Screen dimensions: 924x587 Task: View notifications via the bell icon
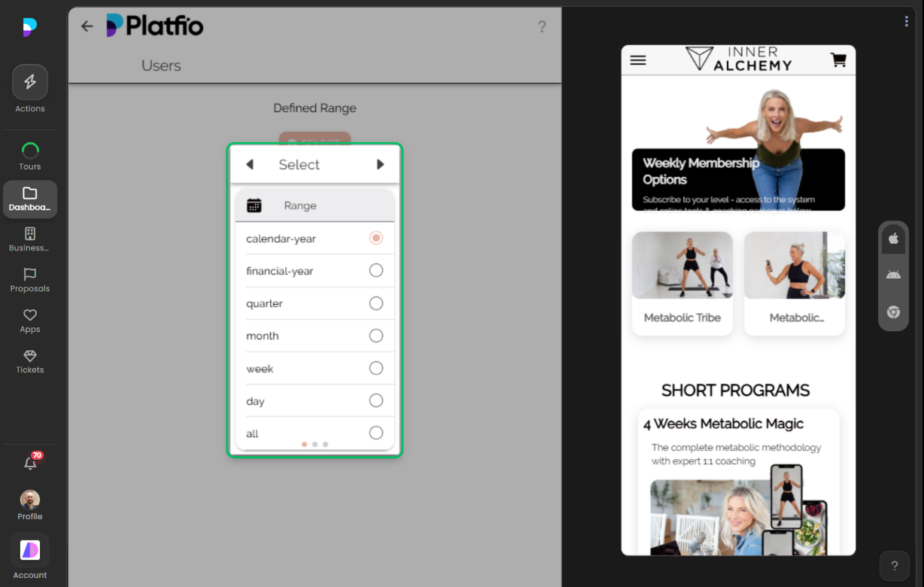[x=29, y=462]
